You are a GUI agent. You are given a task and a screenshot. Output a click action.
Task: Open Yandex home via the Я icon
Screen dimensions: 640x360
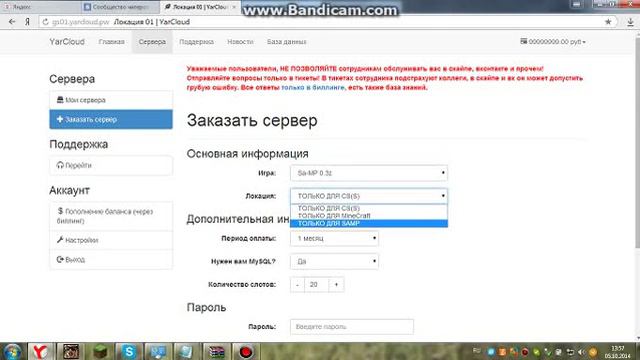[27, 22]
